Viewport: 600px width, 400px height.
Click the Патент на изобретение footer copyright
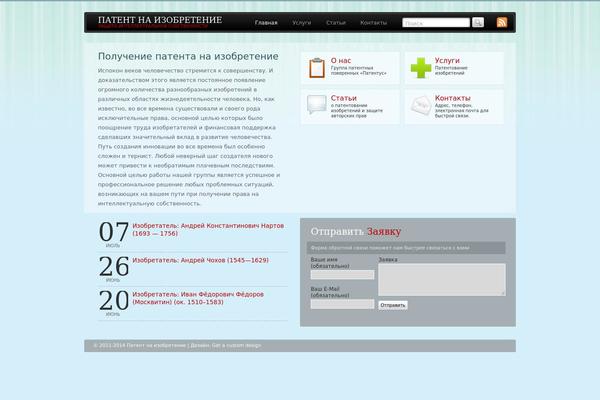tap(156, 345)
